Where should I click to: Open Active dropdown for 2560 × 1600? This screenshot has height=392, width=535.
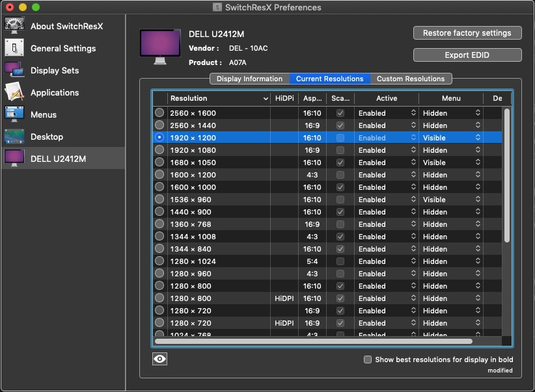(387, 113)
